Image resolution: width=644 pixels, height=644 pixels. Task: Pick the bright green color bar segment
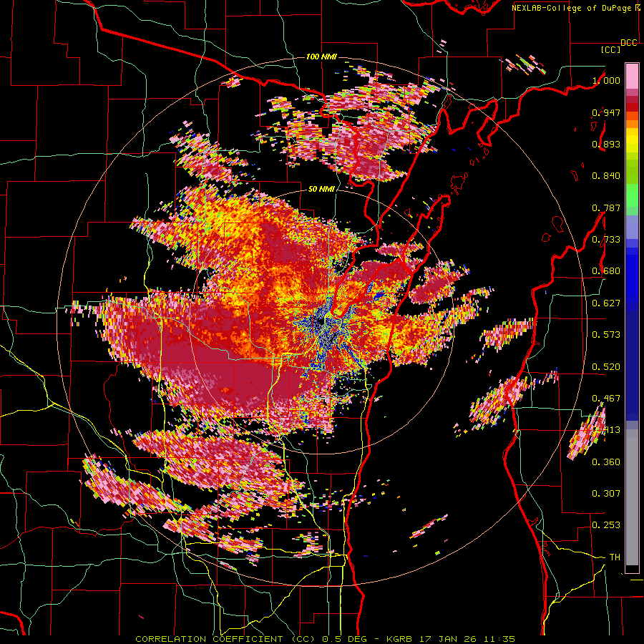point(632,195)
